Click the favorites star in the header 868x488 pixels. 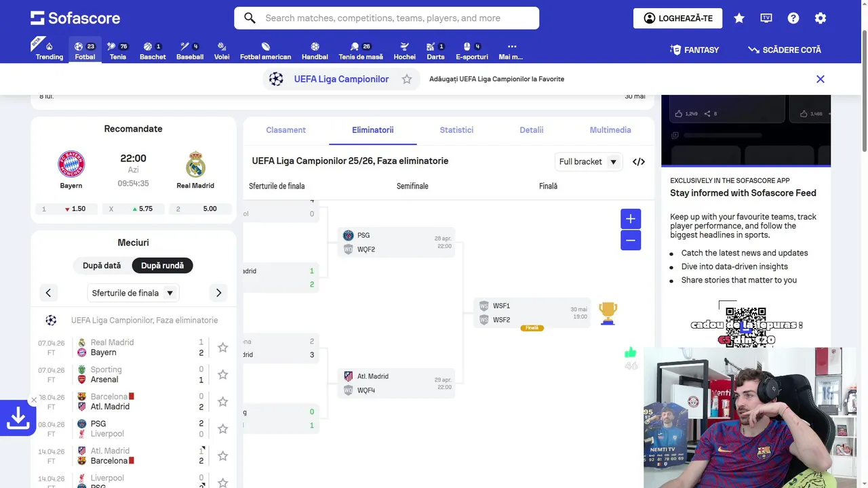[x=739, y=18]
